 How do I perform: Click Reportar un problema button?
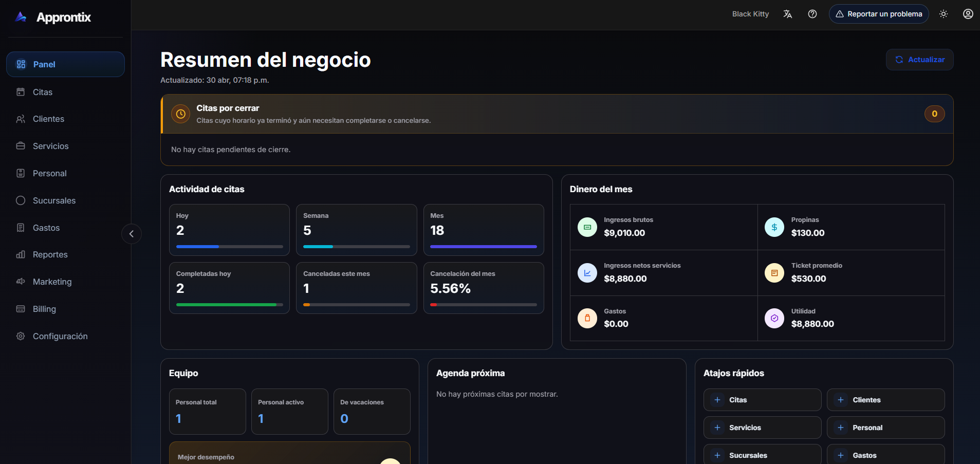pyautogui.click(x=879, y=14)
